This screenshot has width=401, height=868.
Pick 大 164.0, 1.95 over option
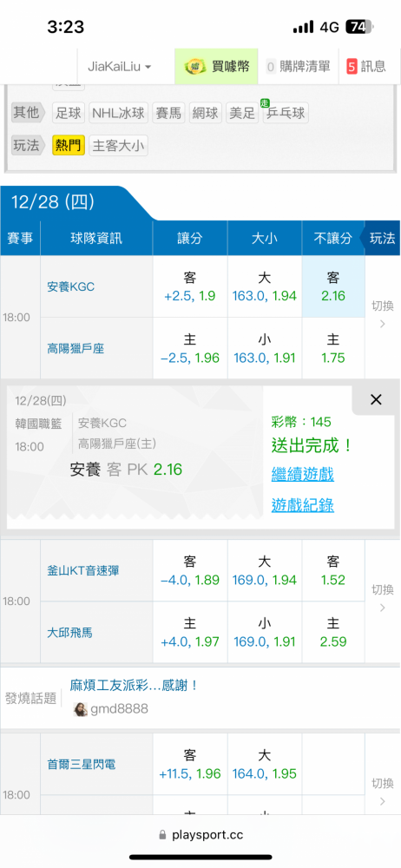tap(265, 765)
